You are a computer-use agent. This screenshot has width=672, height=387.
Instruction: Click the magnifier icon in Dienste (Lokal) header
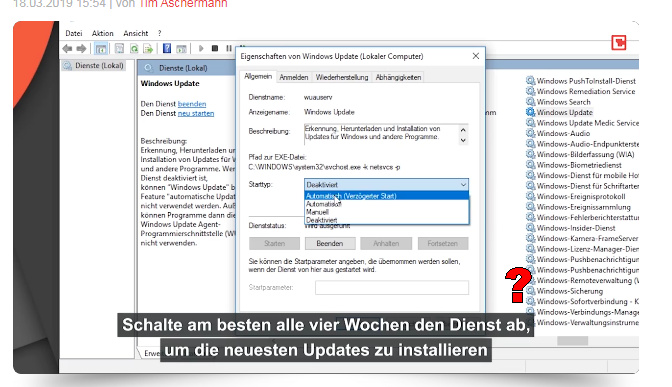149,68
